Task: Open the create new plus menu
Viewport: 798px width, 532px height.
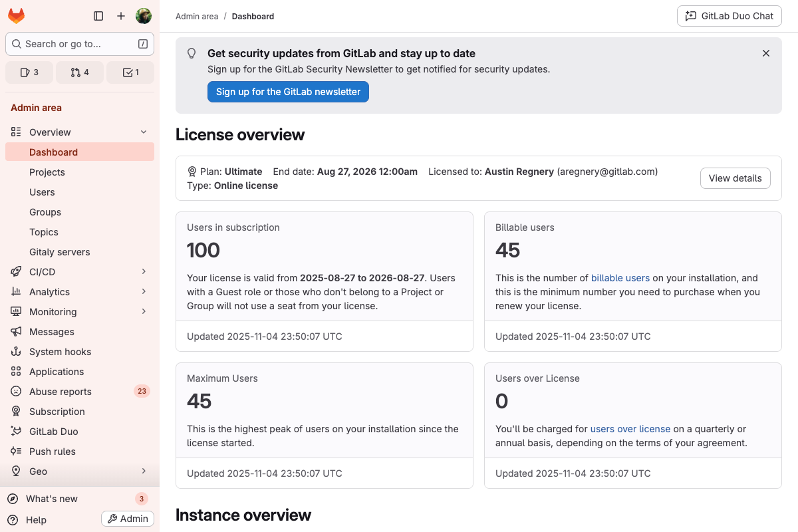Action: [120, 16]
